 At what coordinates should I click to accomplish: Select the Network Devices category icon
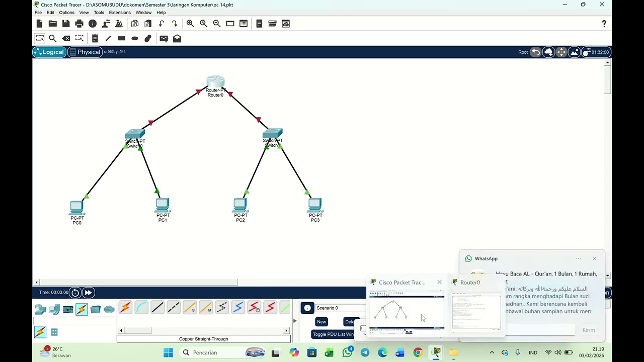pyautogui.click(x=40, y=309)
